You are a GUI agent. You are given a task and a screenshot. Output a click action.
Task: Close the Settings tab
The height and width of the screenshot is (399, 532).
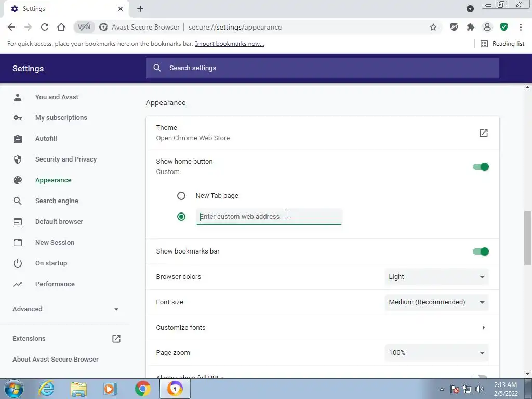121,9
